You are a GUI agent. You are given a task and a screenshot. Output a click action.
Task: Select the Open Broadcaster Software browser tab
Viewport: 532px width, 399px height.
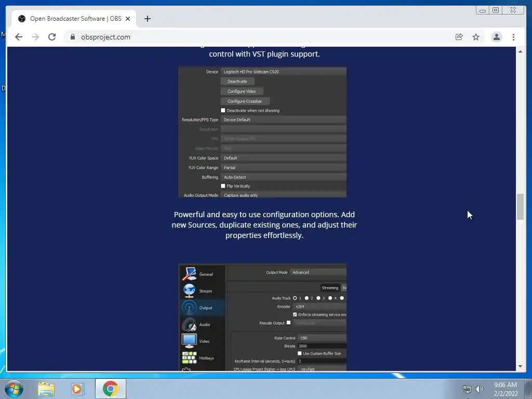[x=74, y=19]
